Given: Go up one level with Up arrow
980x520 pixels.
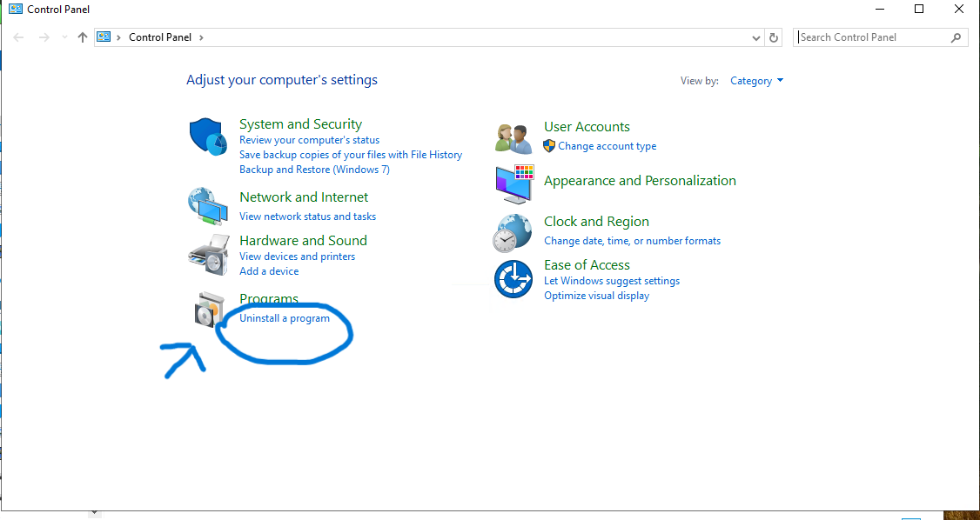Looking at the screenshot, I should [x=82, y=37].
